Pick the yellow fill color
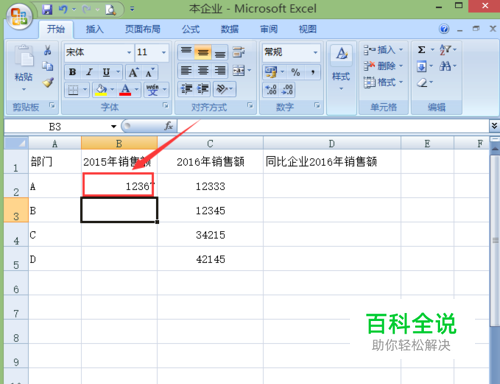Viewport: 500px width, 384px height. [101, 90]
